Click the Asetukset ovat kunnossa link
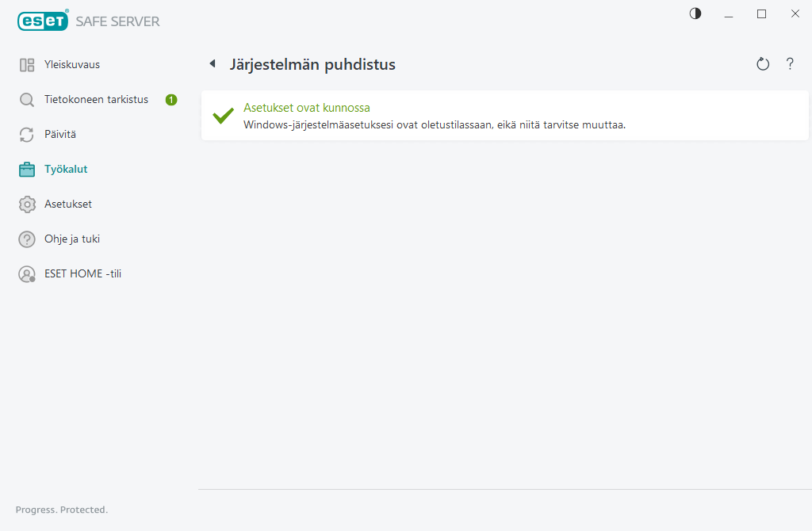Image resolution: width=812 pixels, height=531 pixels. 307,107
